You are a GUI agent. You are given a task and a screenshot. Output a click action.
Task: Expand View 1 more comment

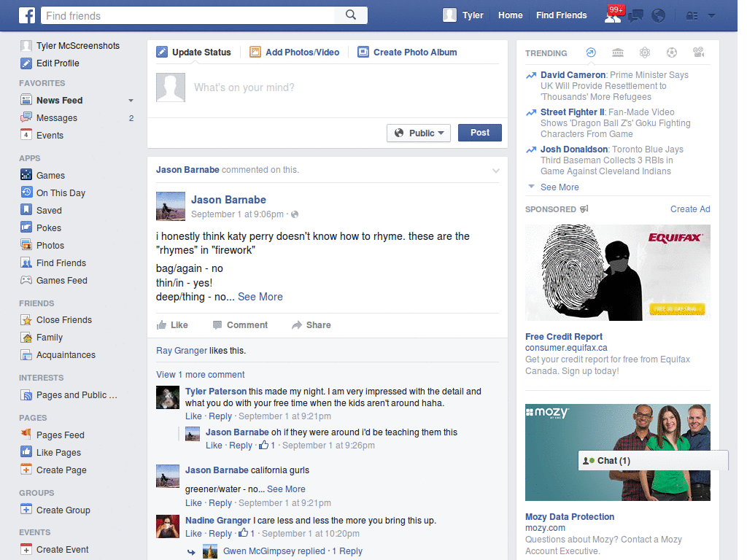point(200,375)
